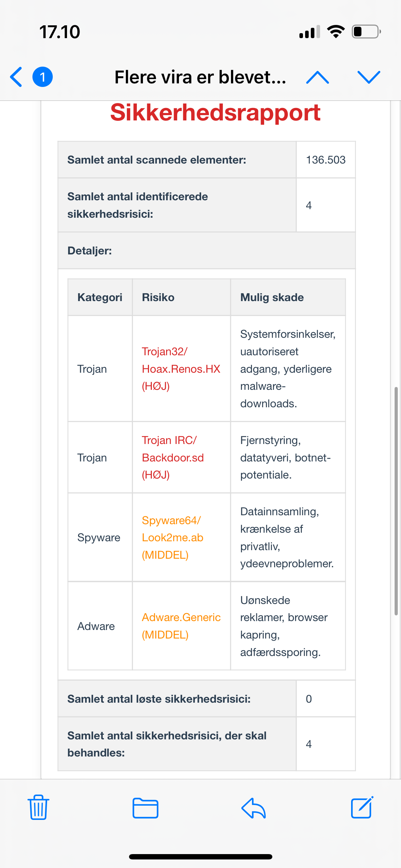Image resolution: width=401 pixels, height=868 pixels.
Task: Tap the Sikkerhedsrapport heading
Action: pyautogui.click(x=215, y=113)
